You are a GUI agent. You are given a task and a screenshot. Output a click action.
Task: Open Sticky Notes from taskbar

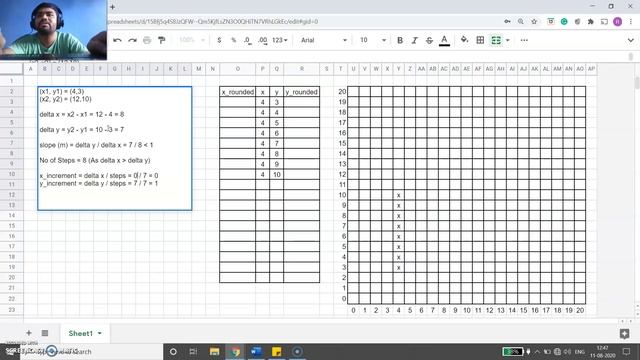point(276,351)
